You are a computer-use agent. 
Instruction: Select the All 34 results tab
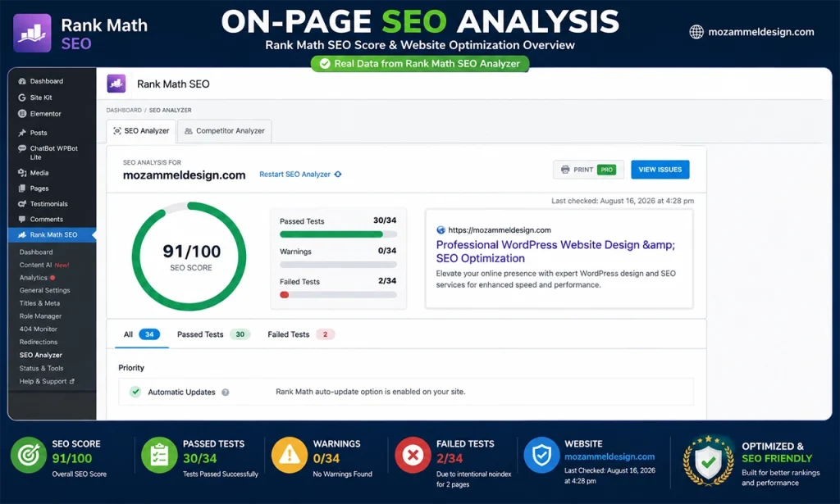[142, 334]
